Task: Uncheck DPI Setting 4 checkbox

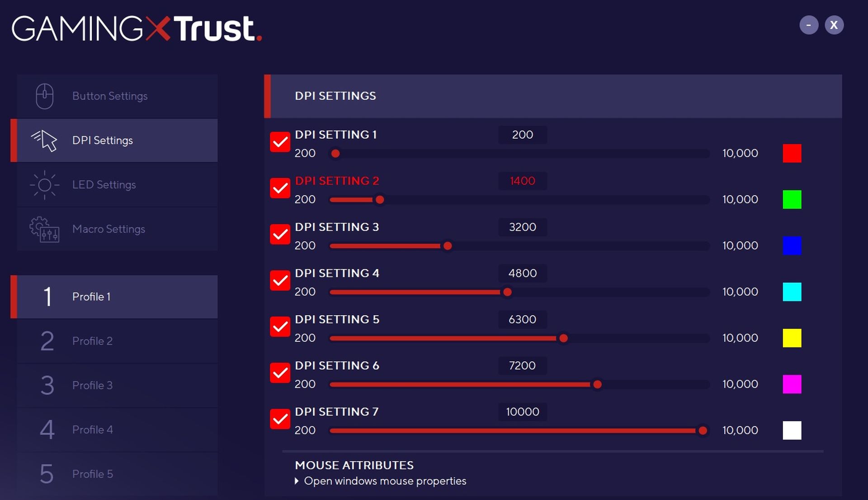Action: (x=280, y=280)
